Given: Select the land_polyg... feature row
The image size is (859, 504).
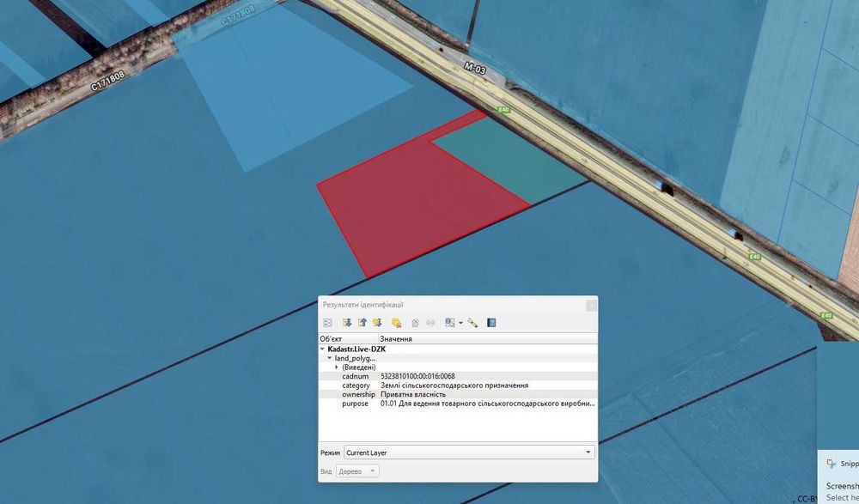Looking at the screenshot, I should 458,358.
